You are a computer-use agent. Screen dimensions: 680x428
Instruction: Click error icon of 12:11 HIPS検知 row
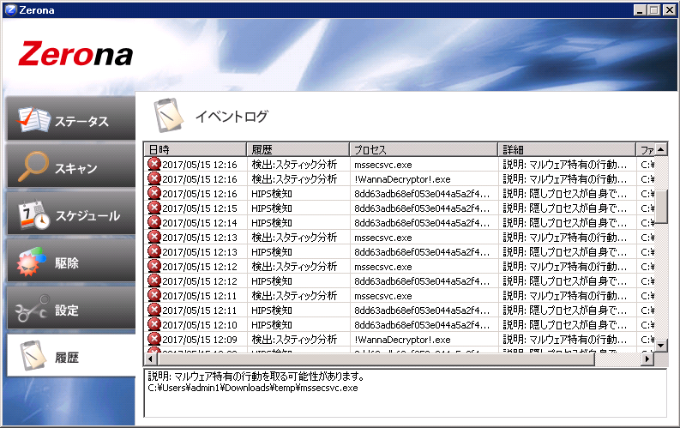(154, 310)
